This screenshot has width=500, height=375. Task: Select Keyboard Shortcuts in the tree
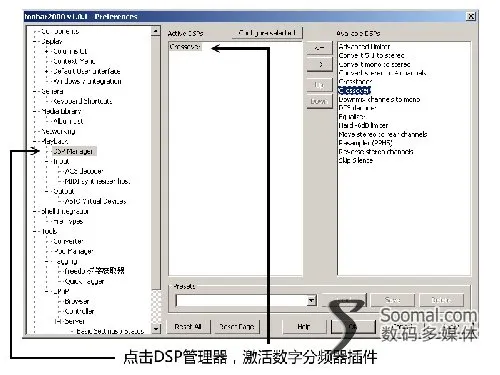(x=83, y=101)
